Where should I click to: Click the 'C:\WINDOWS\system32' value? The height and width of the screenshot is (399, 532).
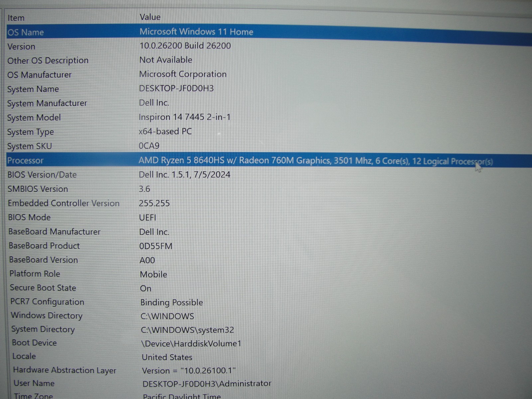point(187,330)
